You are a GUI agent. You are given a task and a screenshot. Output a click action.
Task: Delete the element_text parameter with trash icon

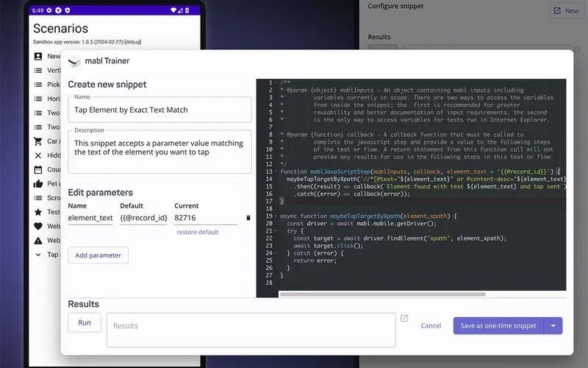(x=248, y=218)
